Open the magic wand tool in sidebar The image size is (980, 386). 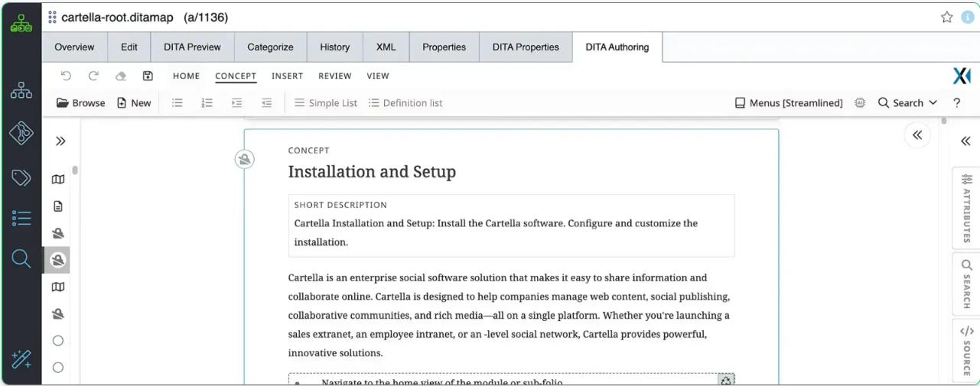tap(21, 359)
